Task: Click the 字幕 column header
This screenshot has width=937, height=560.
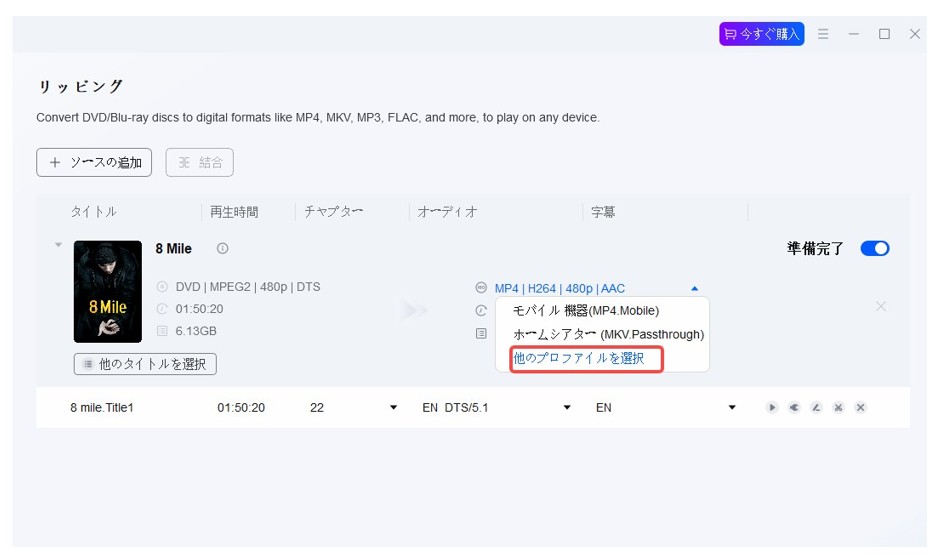Action: 603,212
